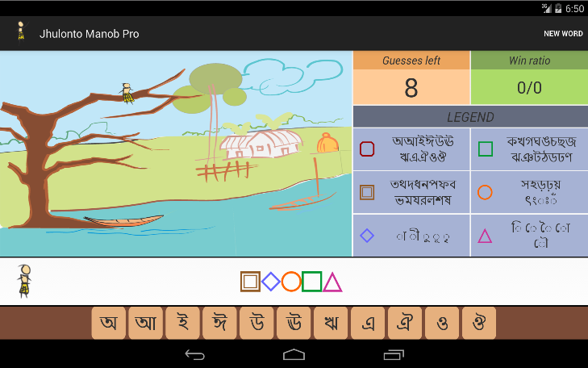Image resolution: width=588 pixels, height=368 pixels.
Task: Select the magenta triangle word placeholder
Action: [x=332, y=282]
